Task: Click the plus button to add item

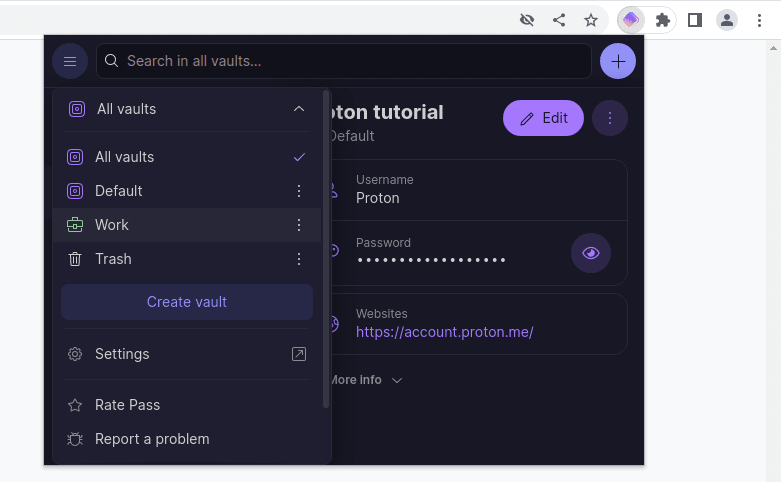Action: coord(618,61)
